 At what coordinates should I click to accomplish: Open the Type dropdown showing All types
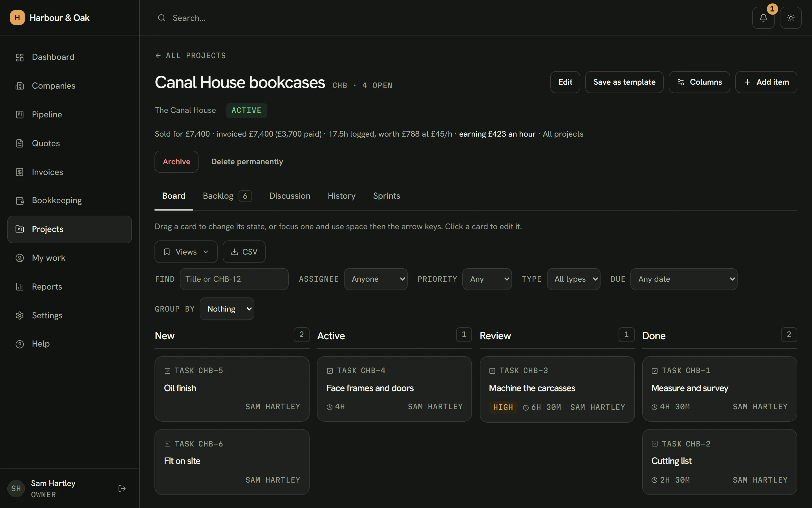(573, 279)
